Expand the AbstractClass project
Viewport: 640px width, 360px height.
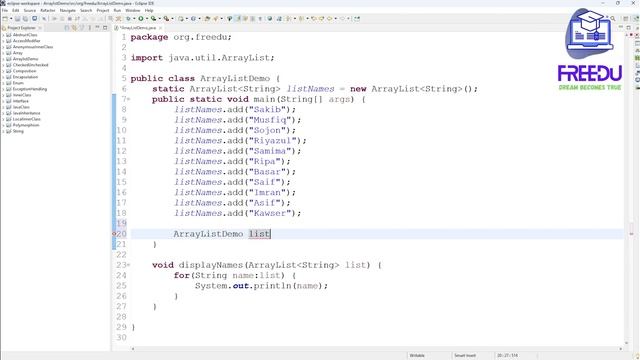point(3,35)
